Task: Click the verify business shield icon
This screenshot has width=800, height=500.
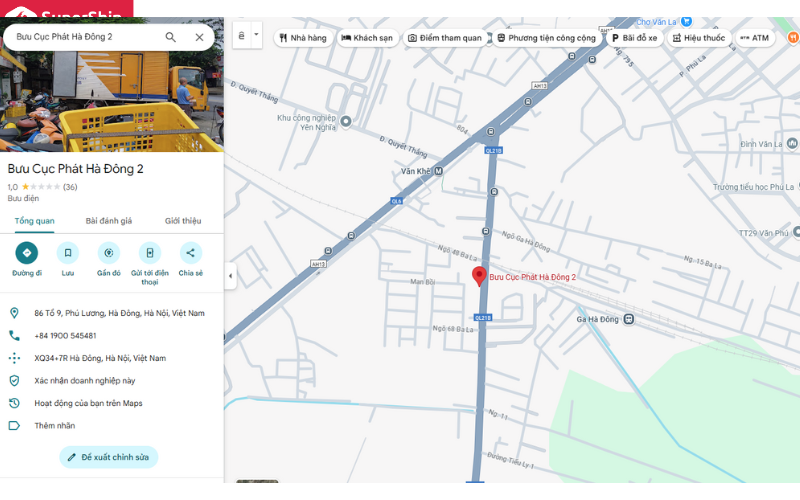Action: click(14, 380)
